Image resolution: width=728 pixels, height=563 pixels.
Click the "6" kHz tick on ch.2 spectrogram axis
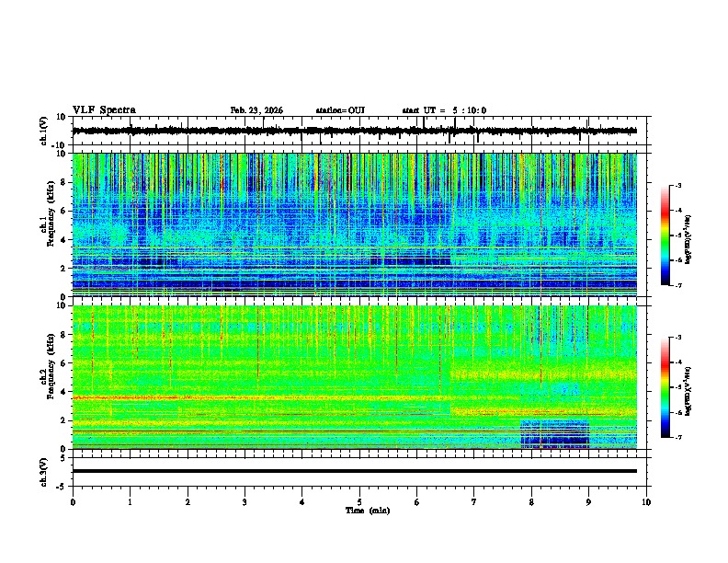[63, 363]
